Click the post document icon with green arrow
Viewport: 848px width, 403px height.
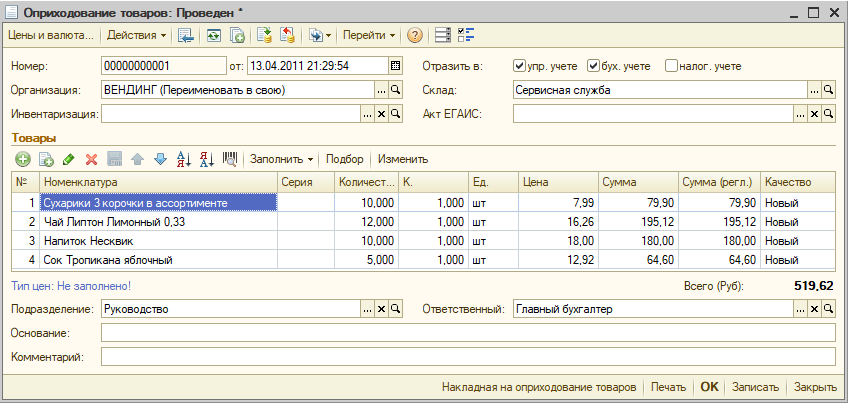[264, 36]
